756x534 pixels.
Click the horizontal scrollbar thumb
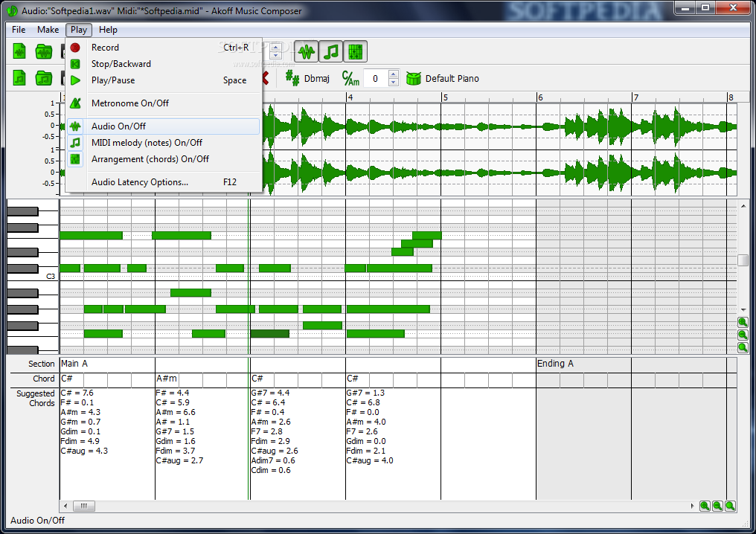click(84, 506)
